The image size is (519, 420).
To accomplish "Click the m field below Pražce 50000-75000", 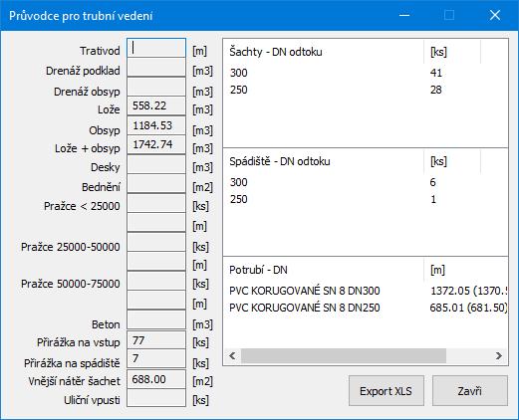I will click(x=156, y=301).
